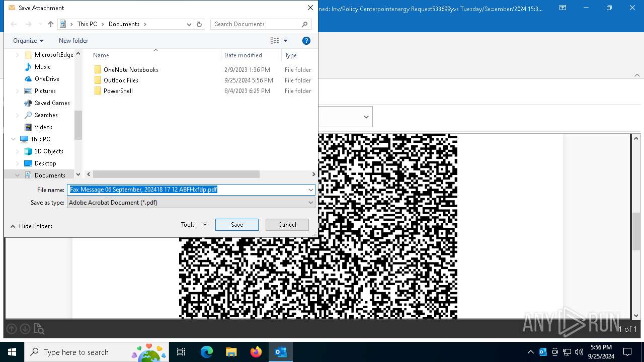The width and height of the screenshot is (644, 362).
Task: Open view options dropdown arrow
Action: pyautogui.click(x=285, y=41)
